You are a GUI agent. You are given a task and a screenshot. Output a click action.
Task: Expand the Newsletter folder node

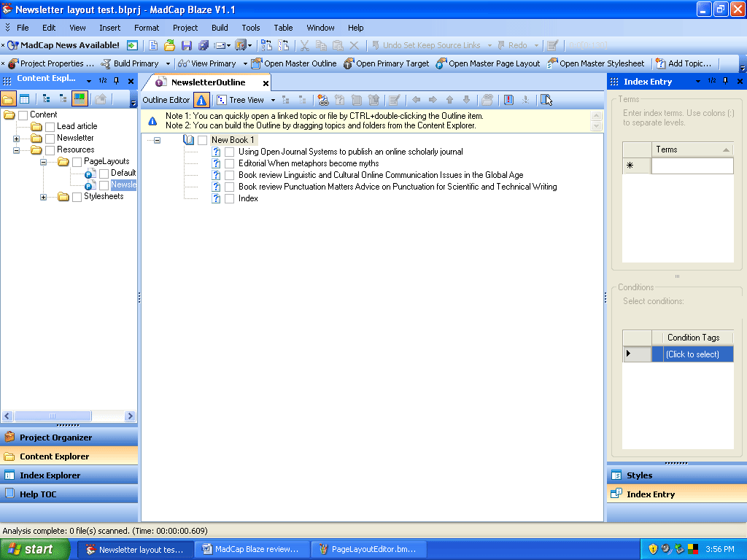(x=16, y=139)
